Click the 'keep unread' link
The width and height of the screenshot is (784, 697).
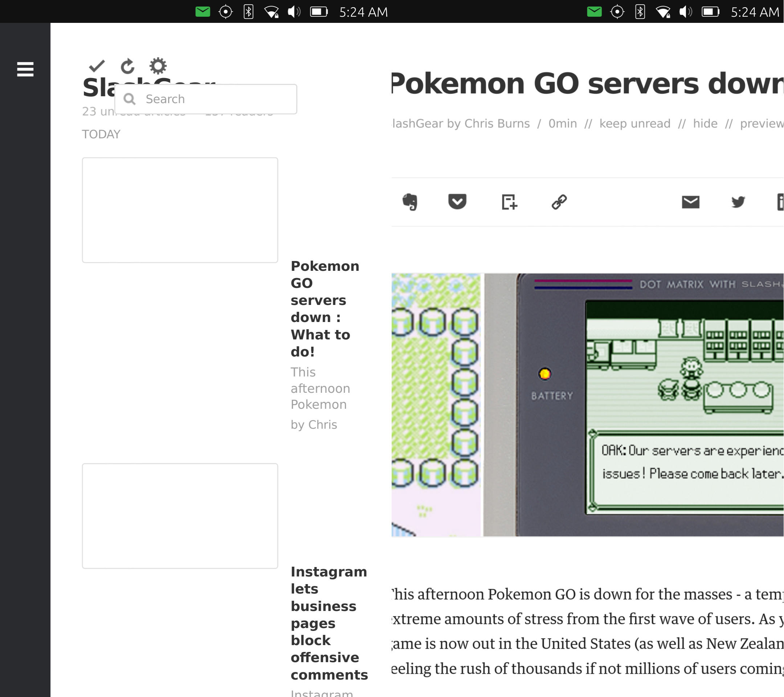point(635,123)
